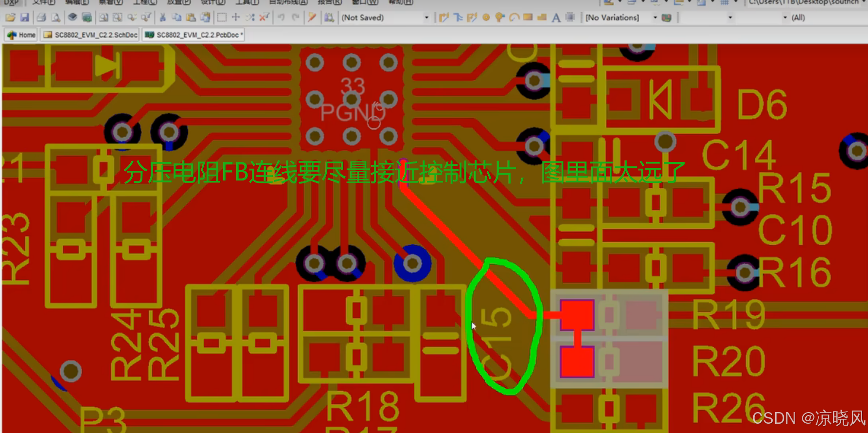The image size is (868, 433).
Task: Click the D6 designator text
Action: tap(762, 105)
